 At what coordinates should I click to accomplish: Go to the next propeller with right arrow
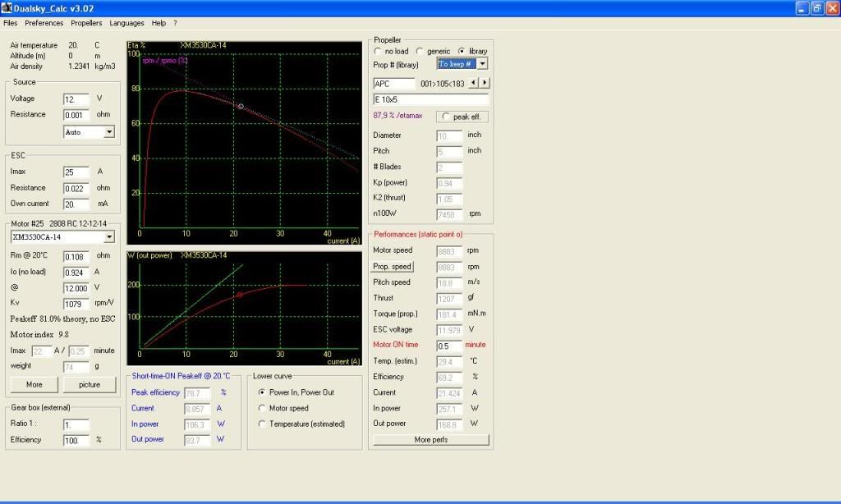(485, 83)
